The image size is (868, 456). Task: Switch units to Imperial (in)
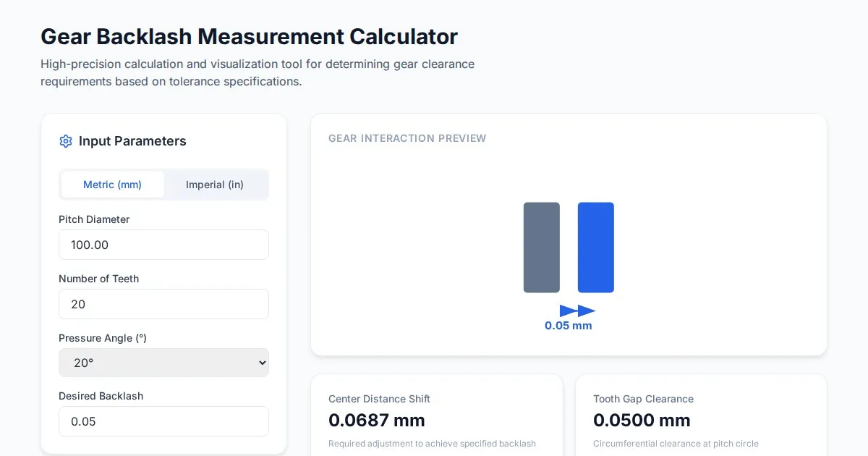point(215,185)
